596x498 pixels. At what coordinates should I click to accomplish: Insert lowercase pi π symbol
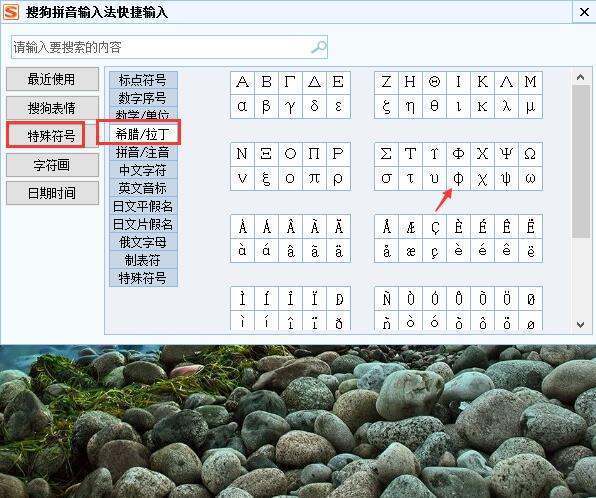click(314, 178)
